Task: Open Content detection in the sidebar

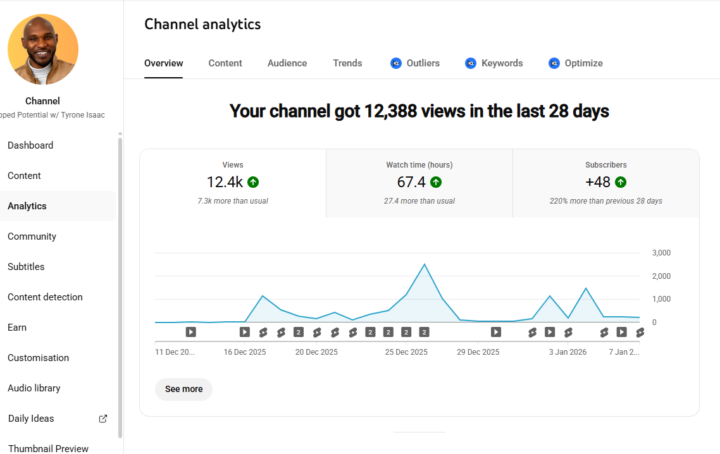Action: [45, 297]
